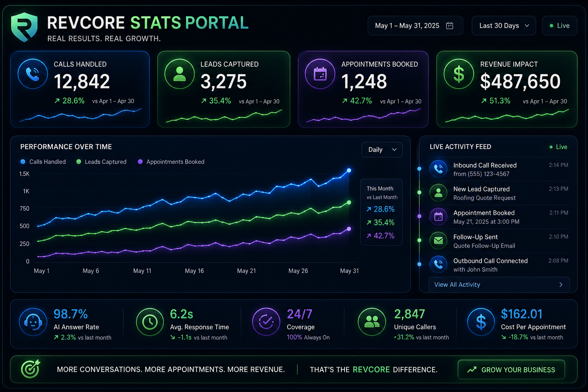Click the RevCore shield logo
588x392 pixels.
pyautogui.click(x=24, y=27)
